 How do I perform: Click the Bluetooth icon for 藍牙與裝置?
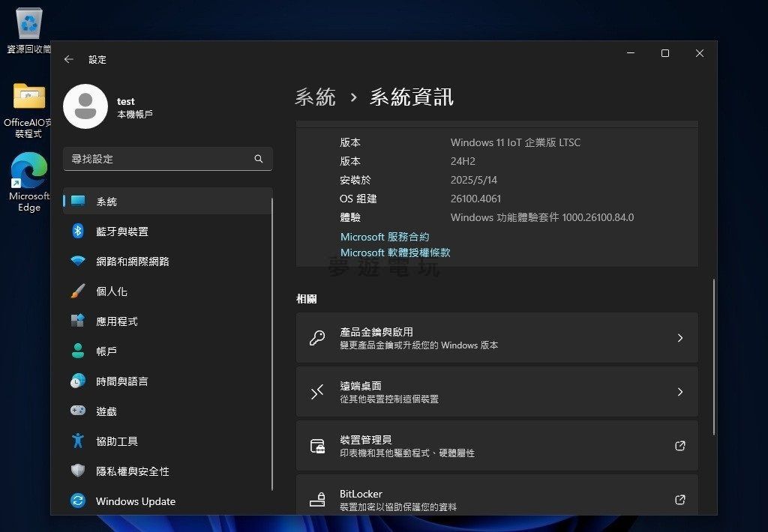[78, 232]
